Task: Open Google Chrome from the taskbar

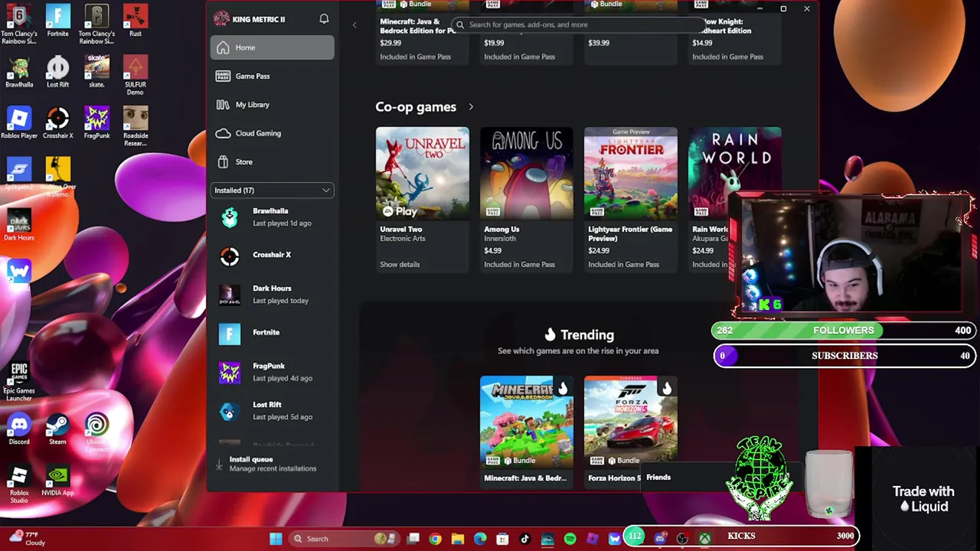Action: point(435,539)
